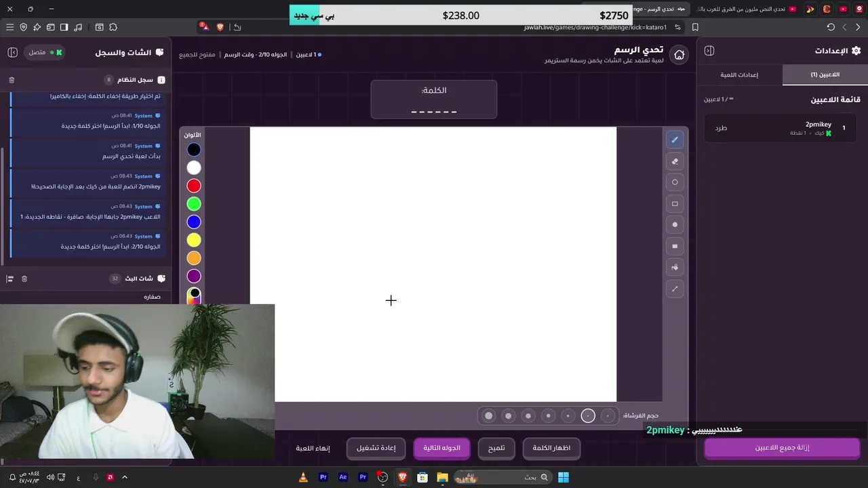Bookmark this page in the address bar
Image resolution: width=868 pixels, height=488 pixels.
[695, 27]
